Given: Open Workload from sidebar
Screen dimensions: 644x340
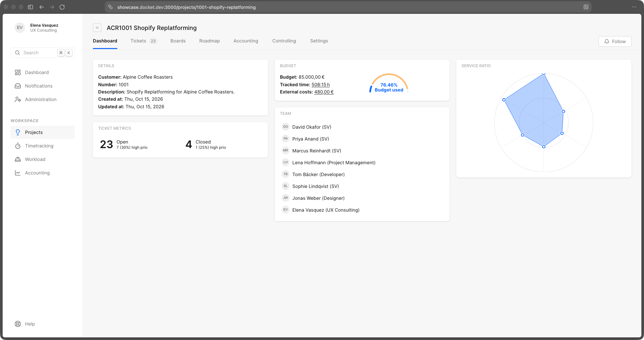Looking at the screenshot, I should (42, 159).
